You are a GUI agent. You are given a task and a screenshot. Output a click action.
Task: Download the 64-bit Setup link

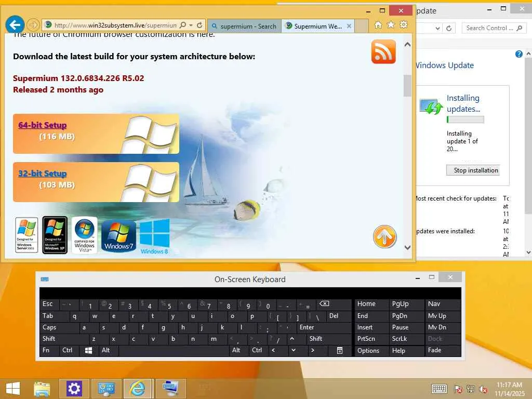(x=43, y=125)
